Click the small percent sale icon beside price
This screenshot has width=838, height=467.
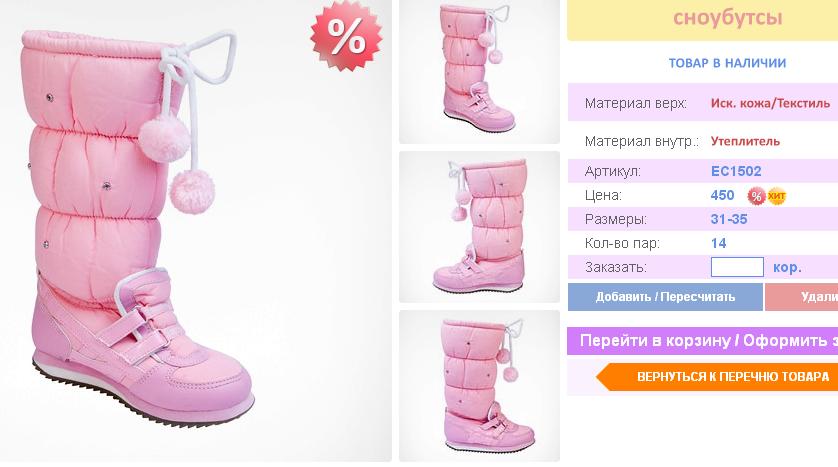pyautogui.click(x=756, y=196)
